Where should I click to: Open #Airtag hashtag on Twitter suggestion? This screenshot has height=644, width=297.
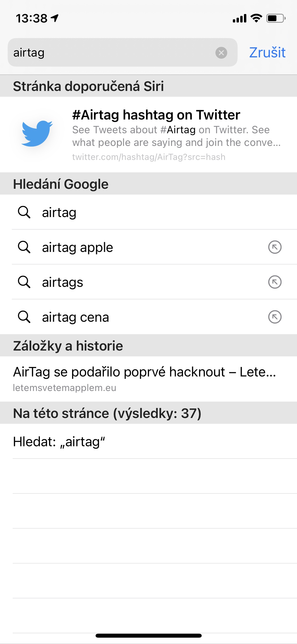point(156,115)
